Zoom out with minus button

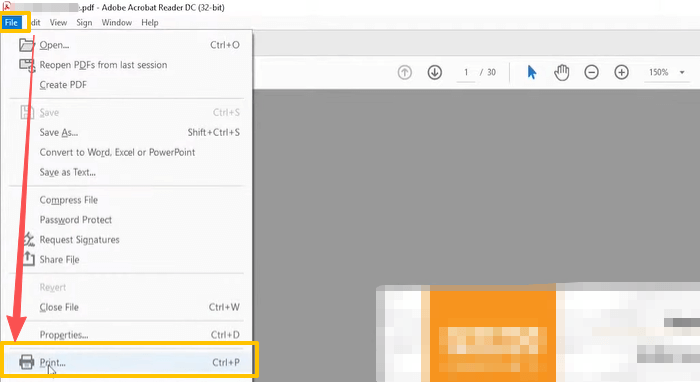pos(592,72)
